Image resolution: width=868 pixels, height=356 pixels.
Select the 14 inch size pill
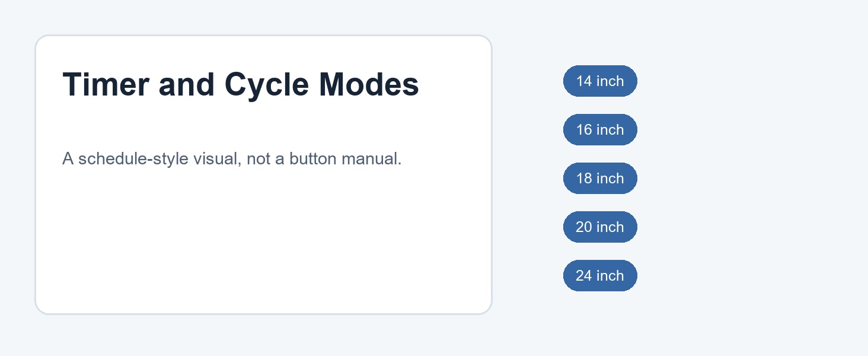click(600, 81)
